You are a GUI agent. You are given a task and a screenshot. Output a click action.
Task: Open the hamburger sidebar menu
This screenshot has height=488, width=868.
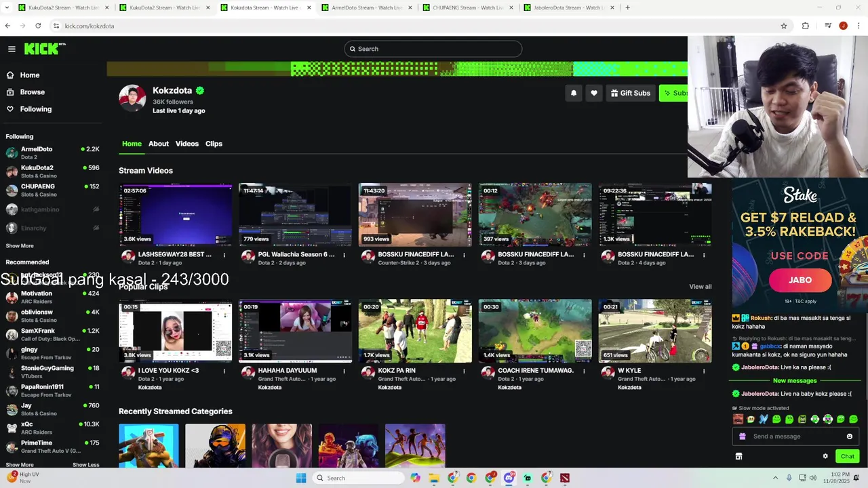click(12, 49)
